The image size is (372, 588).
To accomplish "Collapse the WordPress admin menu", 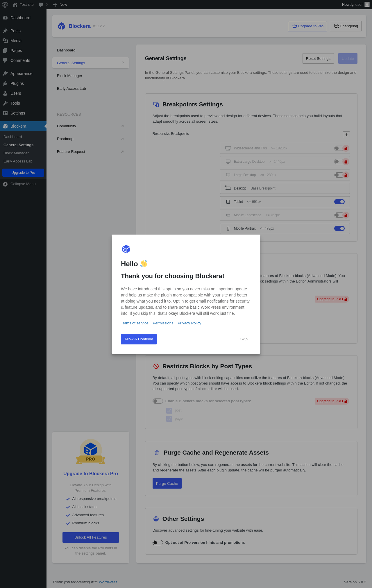I will (x=23, y=184).
